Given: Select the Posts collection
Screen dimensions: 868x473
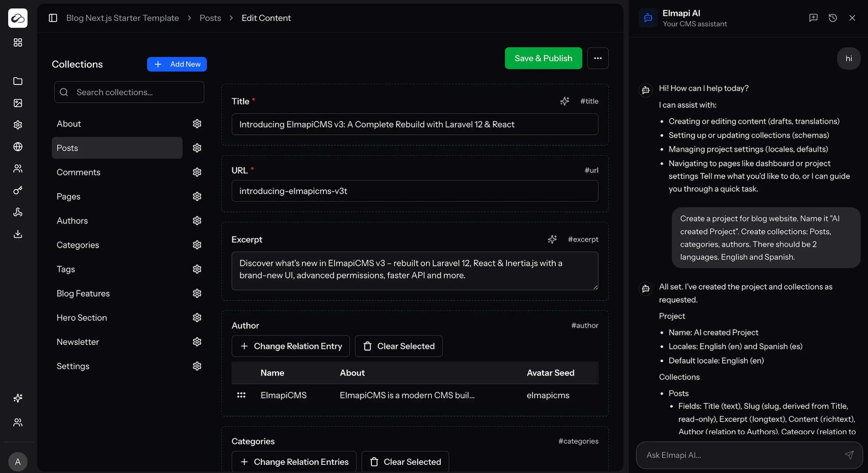Looking at the screenshot, I should pyautogui.click(x=117, y=148).
